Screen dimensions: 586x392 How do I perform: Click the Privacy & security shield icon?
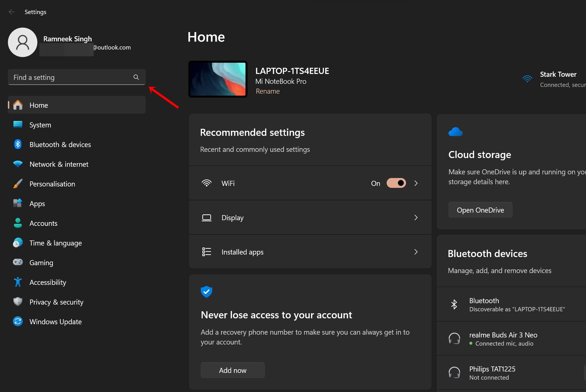pos(18,301)
